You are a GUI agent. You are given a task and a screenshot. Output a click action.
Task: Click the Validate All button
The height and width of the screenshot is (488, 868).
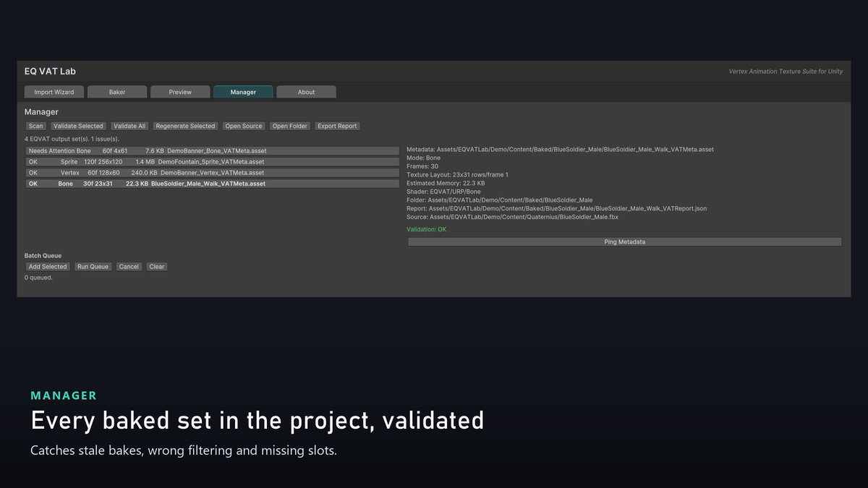click(129, 126)
